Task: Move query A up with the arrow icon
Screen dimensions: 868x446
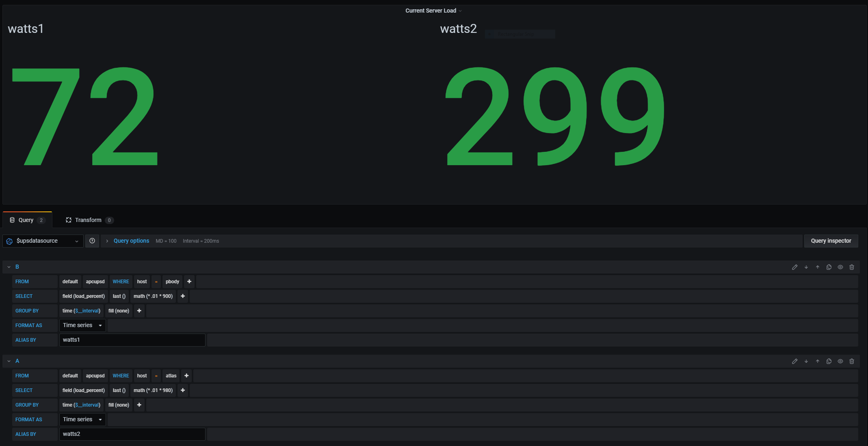Action: pyautogui.click(x=818, y=361)
